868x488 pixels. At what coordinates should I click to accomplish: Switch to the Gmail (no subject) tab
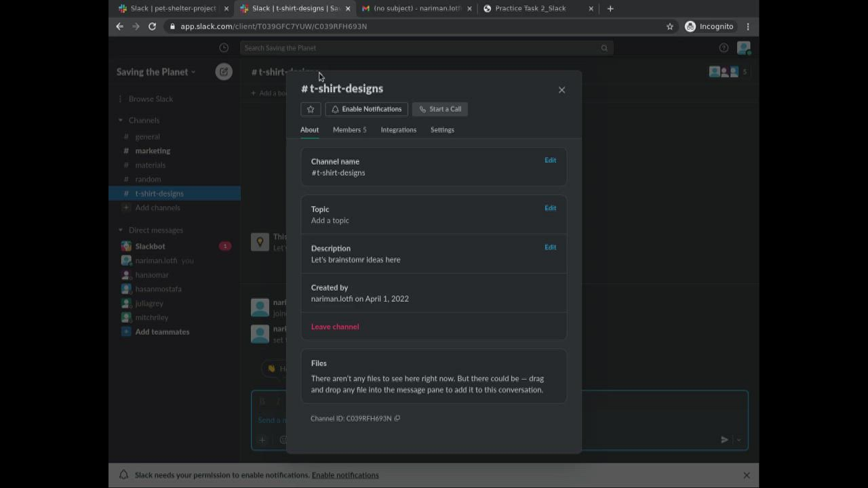416,9
